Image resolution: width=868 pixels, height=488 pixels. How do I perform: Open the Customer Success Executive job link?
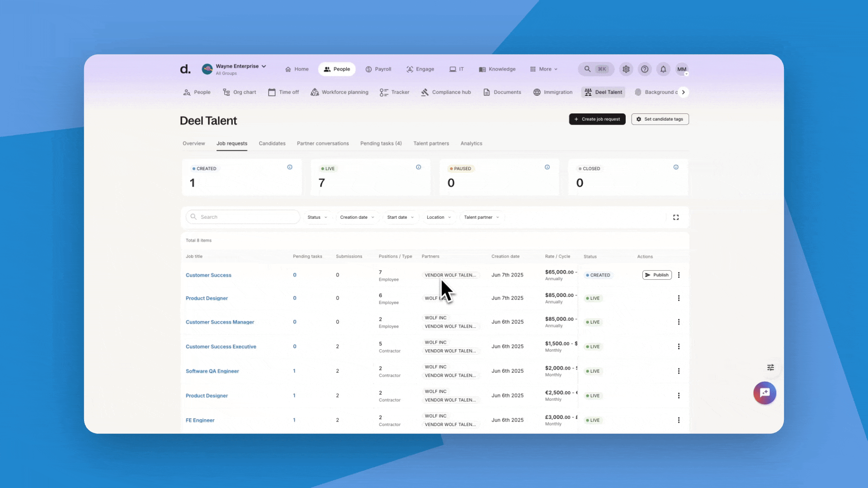[221, 347]
